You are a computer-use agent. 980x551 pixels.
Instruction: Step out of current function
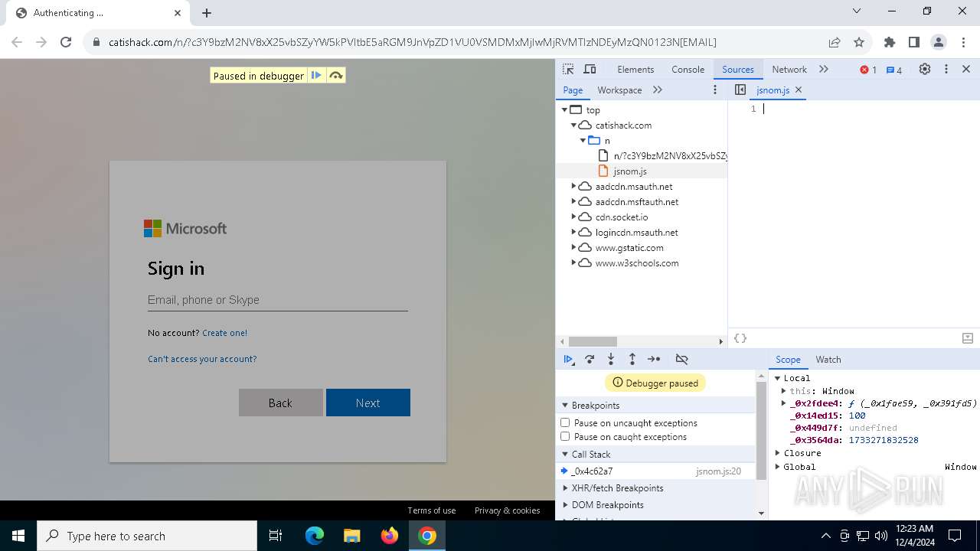(x=632, y=359)
